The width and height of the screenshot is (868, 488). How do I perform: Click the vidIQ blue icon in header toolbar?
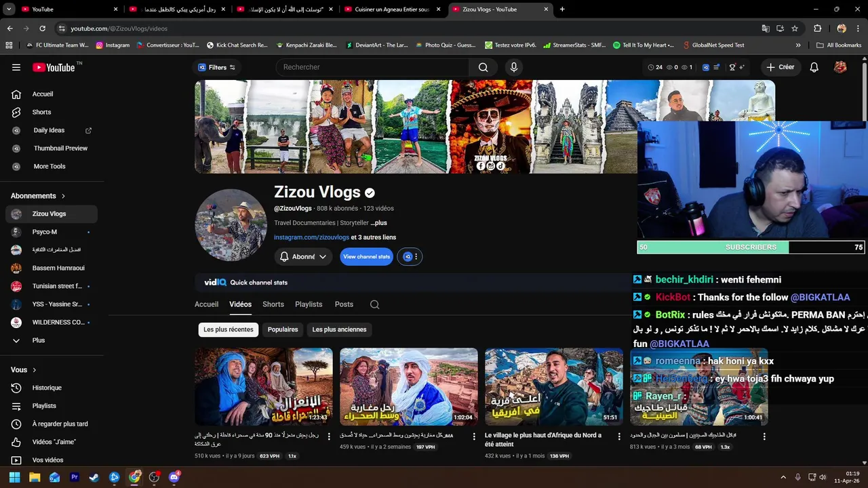(706, 67)
